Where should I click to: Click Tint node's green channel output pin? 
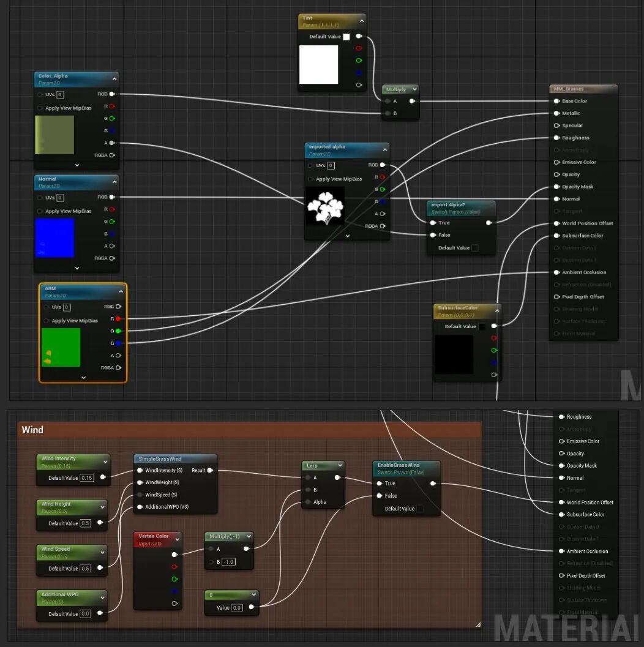[x=359, y=61]
